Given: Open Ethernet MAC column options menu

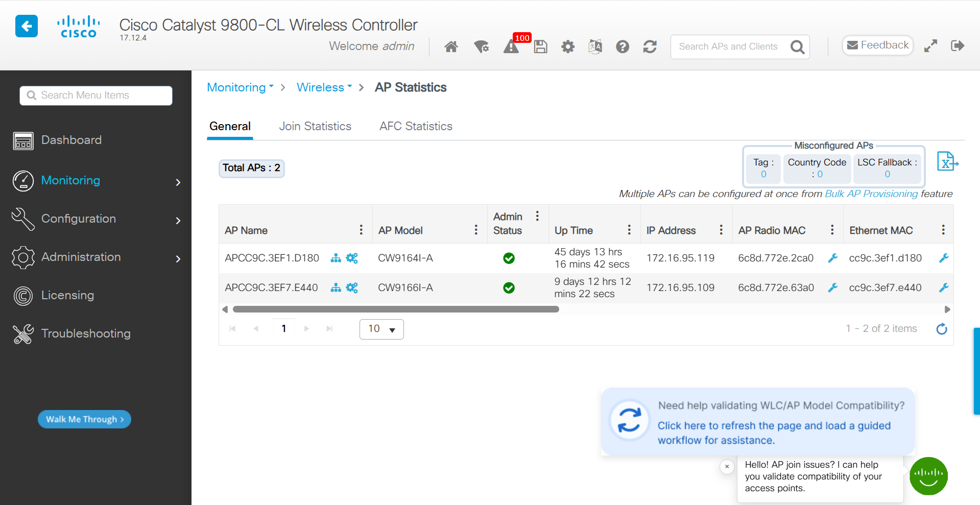Looking at the screenshot, I should click(943, 230).
